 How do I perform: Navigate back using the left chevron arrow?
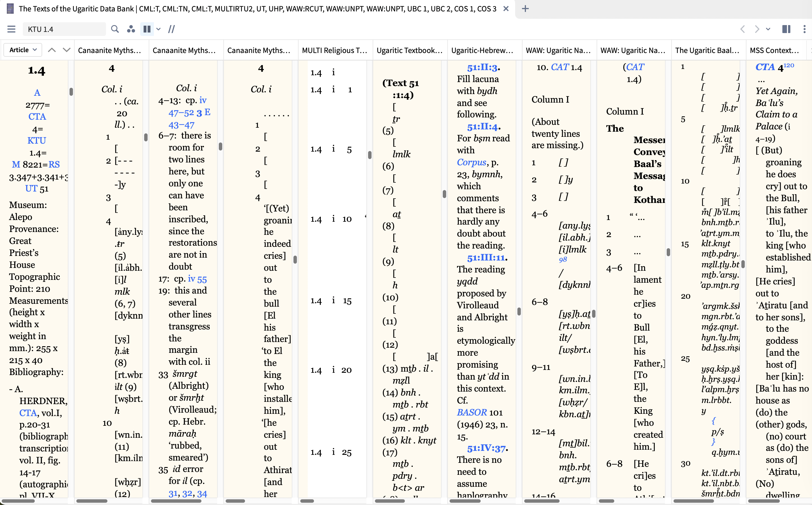(742, 29)
